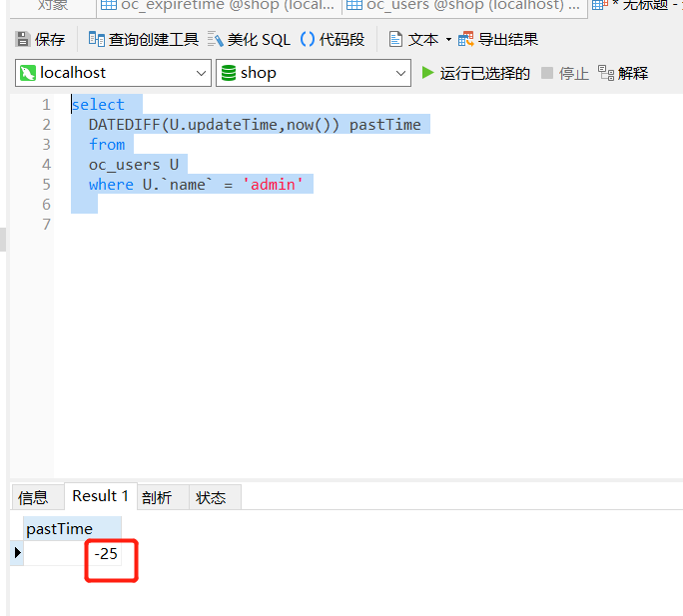Click the Stop (停止) button

click(x=565, y=73)
